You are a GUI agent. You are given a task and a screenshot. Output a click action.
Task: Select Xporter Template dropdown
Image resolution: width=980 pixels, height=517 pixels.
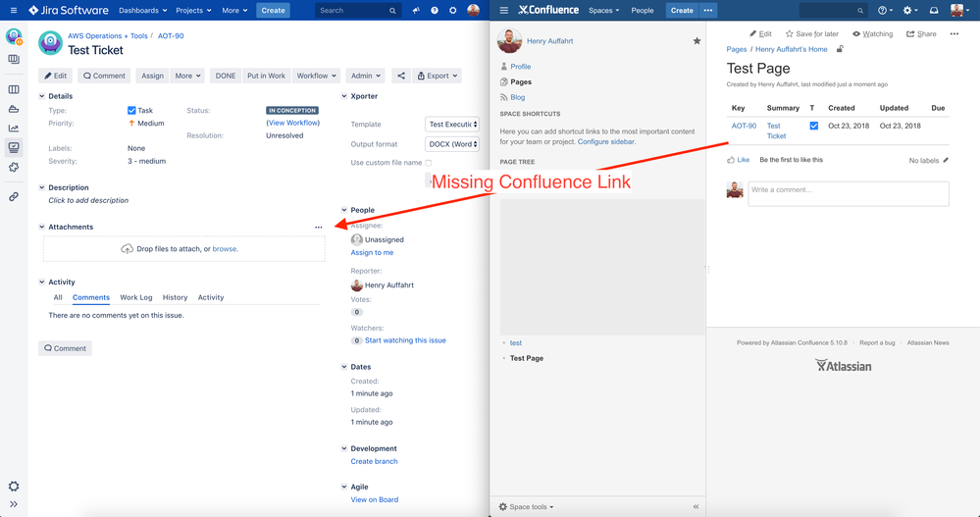pos(452,125)
